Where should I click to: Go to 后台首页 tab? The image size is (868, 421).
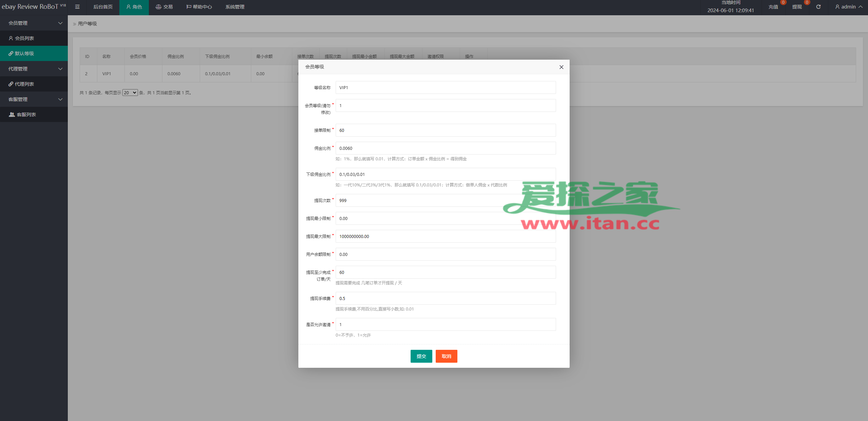point(103,7)
